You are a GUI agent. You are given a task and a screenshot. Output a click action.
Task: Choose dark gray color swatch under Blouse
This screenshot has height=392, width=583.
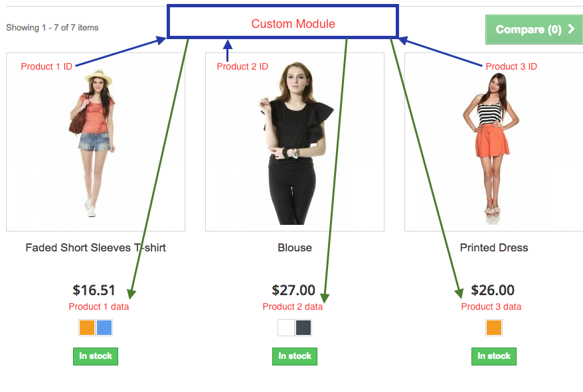pos(303,328)
